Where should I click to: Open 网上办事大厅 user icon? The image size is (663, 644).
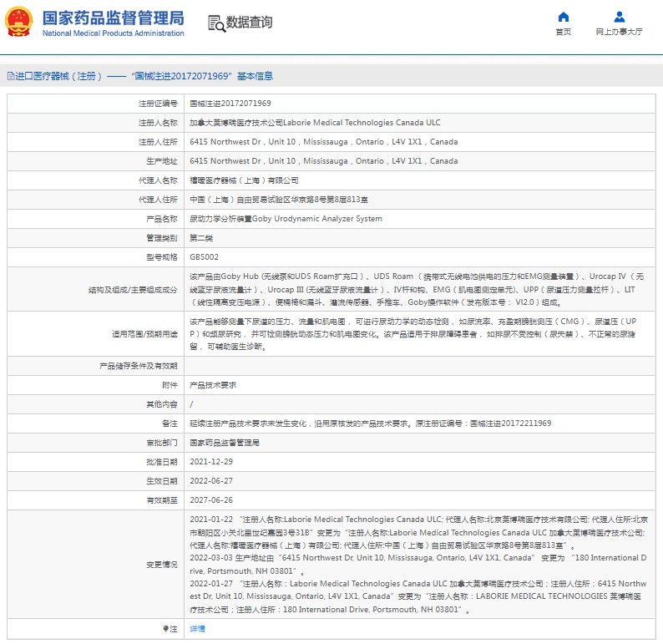619,17
